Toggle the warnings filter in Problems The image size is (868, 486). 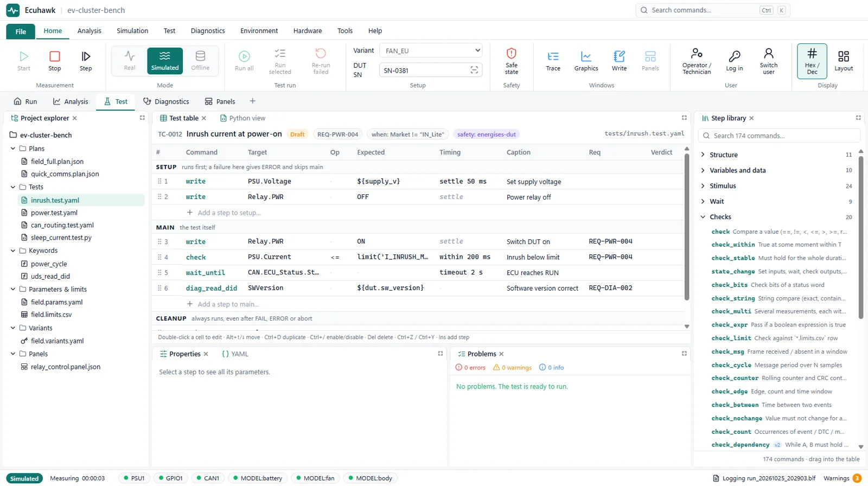pyautogui.click(x=512, y=368)
